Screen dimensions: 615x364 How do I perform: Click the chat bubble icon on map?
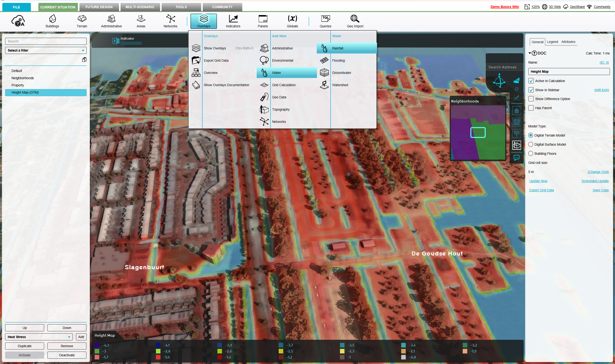pyautogui.click(x=516, y=158)
